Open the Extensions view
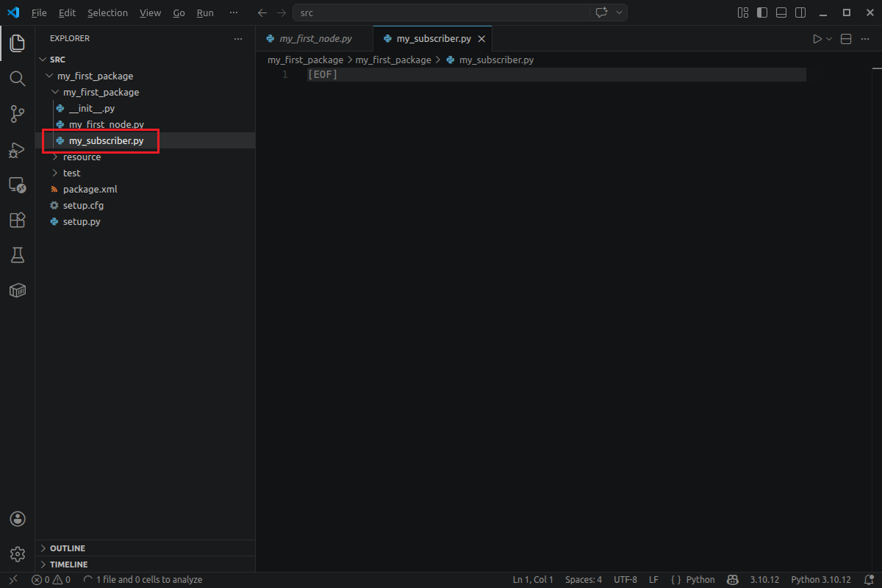The height and width of the screenshot is (588, 882). (18, 220)
